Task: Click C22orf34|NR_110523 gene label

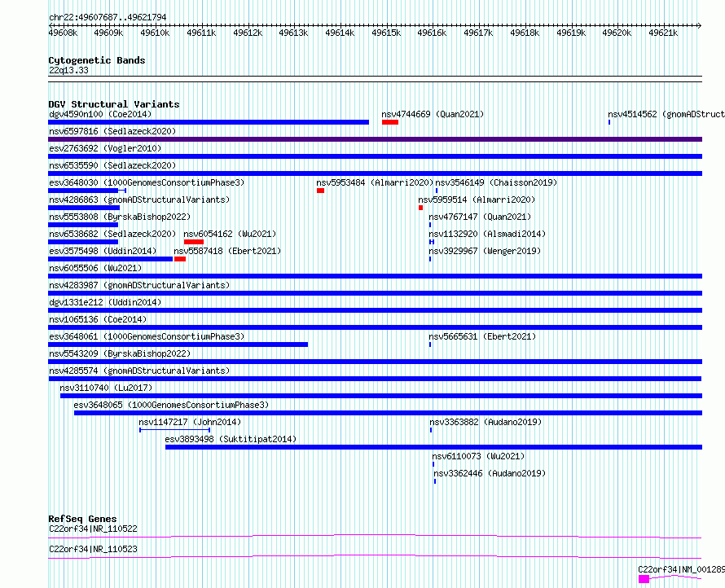Action: (x=93, y=549)
